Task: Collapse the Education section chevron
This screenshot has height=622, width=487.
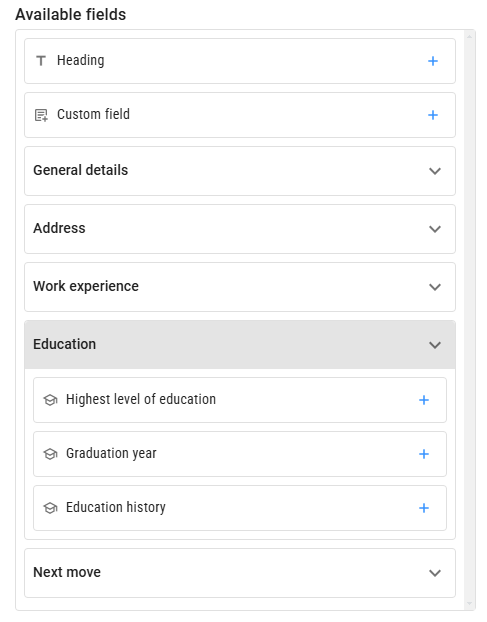Action: click(435, 345)
